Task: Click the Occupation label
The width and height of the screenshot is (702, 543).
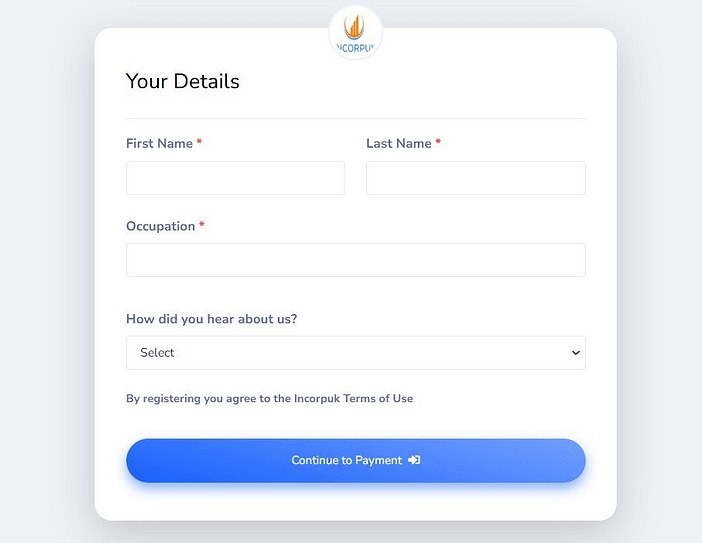Action: (161, 226)
